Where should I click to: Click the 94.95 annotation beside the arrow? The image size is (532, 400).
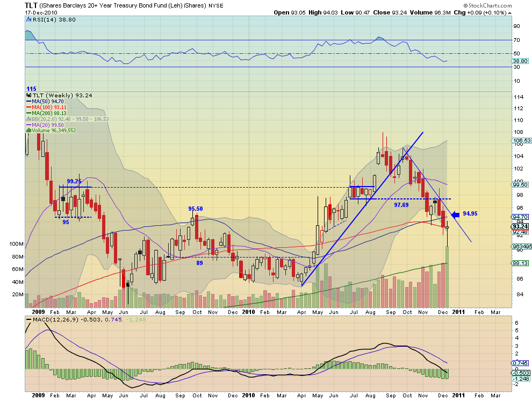(470, 213)
